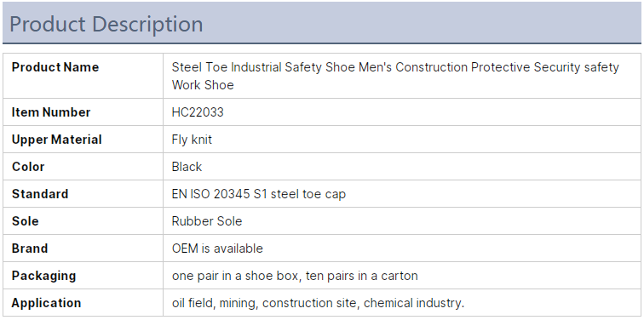
Task: Click the EN ISO 20345 S1 text
Action: pos(219,194)
